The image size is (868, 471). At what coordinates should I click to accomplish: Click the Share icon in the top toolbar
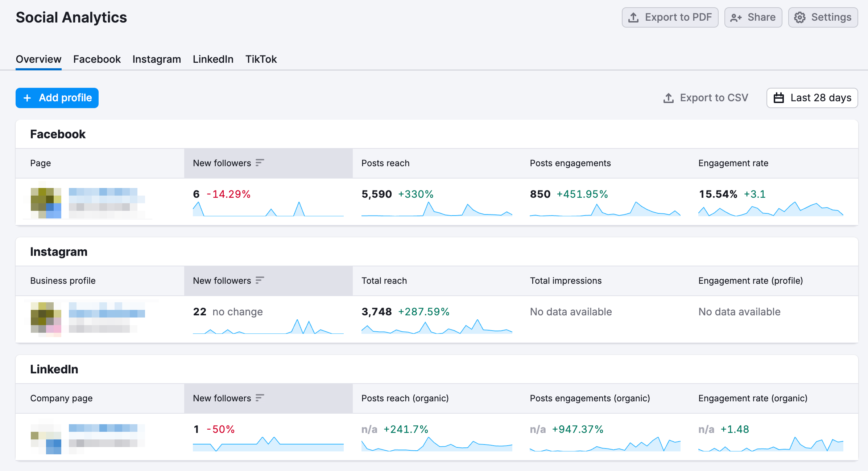(x=736, y=17)
